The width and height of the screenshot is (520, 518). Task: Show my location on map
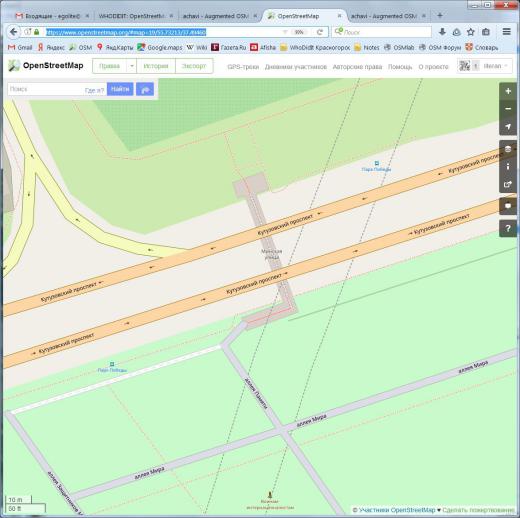point(508,127)
